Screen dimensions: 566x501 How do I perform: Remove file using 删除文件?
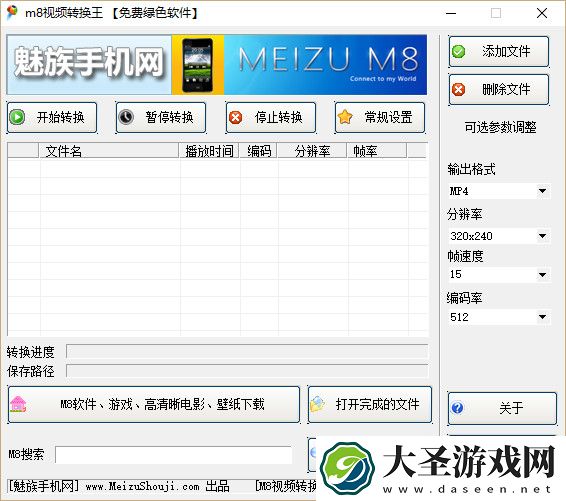[499, 89]
